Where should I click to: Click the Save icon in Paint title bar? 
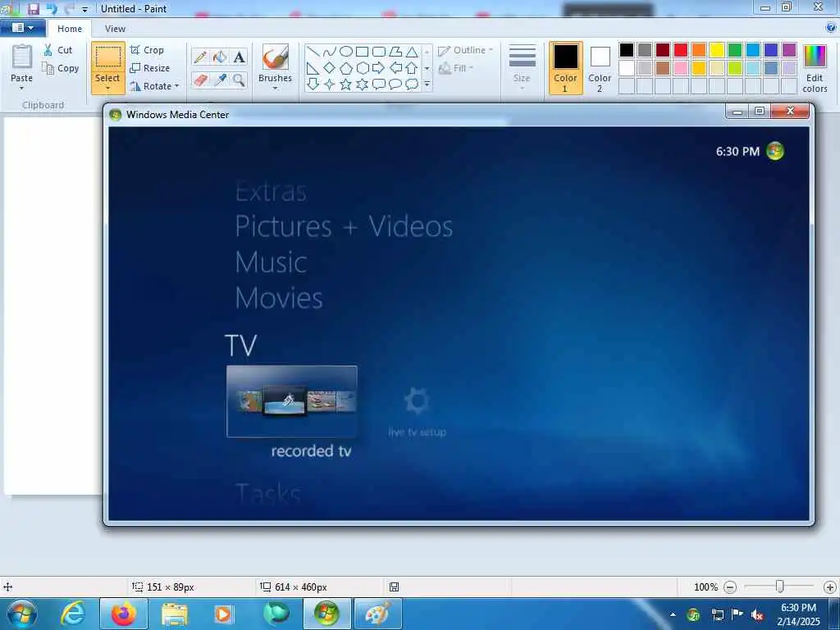33,8
